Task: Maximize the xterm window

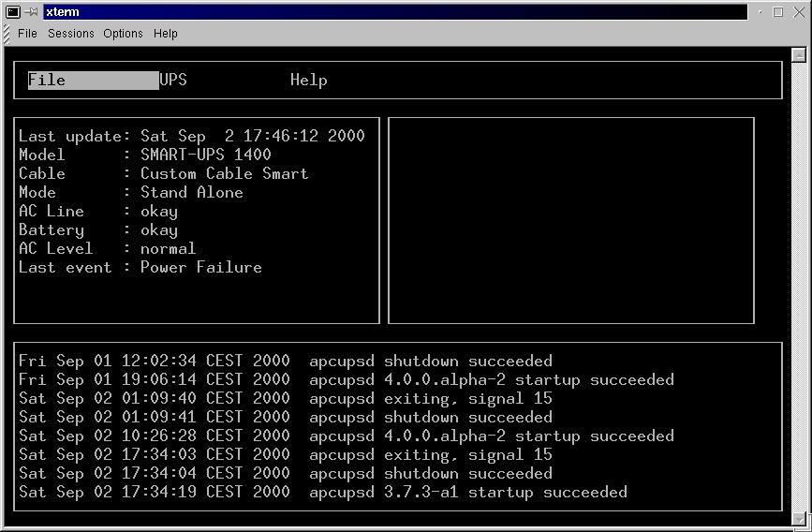Action: [x=779, y=12]
